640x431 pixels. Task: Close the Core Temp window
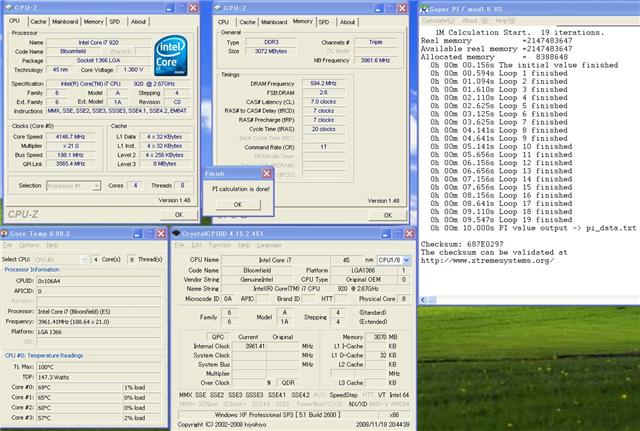point(161,234)
